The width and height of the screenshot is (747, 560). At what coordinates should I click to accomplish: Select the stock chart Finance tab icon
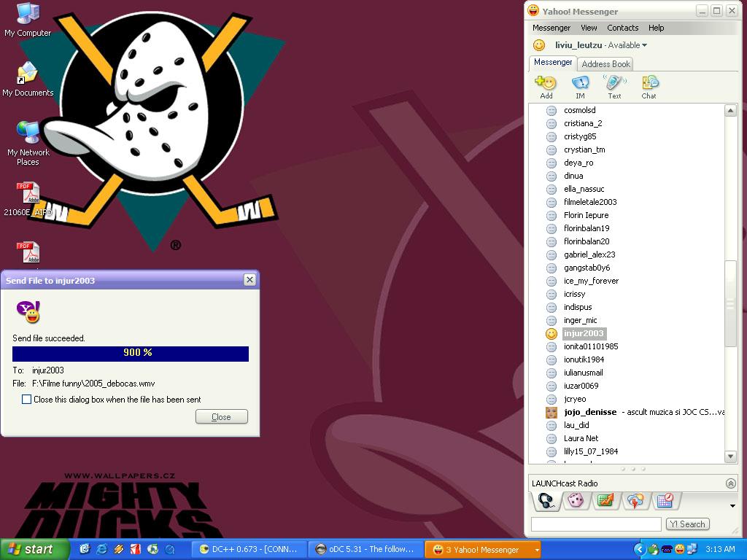tap(605, 501)
